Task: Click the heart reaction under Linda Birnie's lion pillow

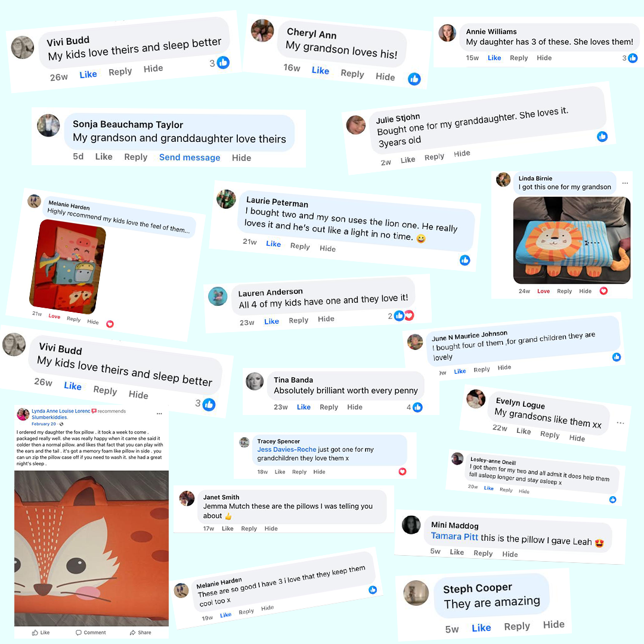Action: tap(603, 291)
